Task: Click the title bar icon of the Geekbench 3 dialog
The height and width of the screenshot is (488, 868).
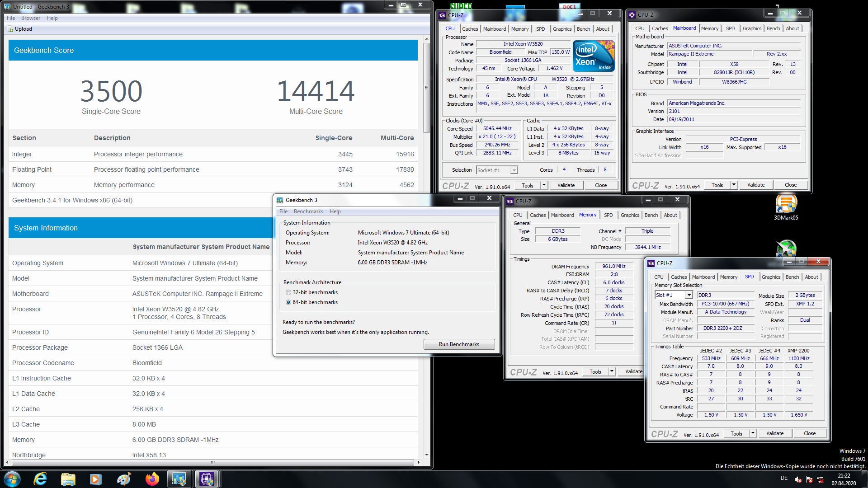Action: [x=280, y=200]
